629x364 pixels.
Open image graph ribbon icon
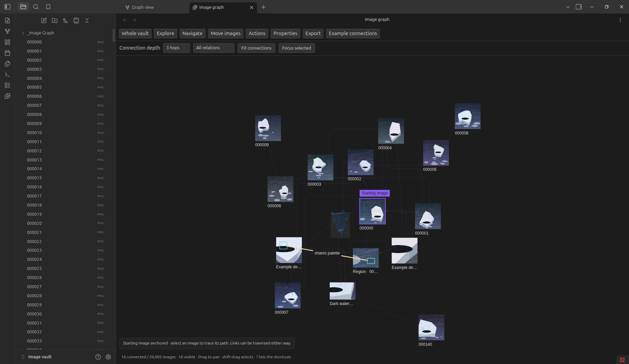tap(7, 96)
